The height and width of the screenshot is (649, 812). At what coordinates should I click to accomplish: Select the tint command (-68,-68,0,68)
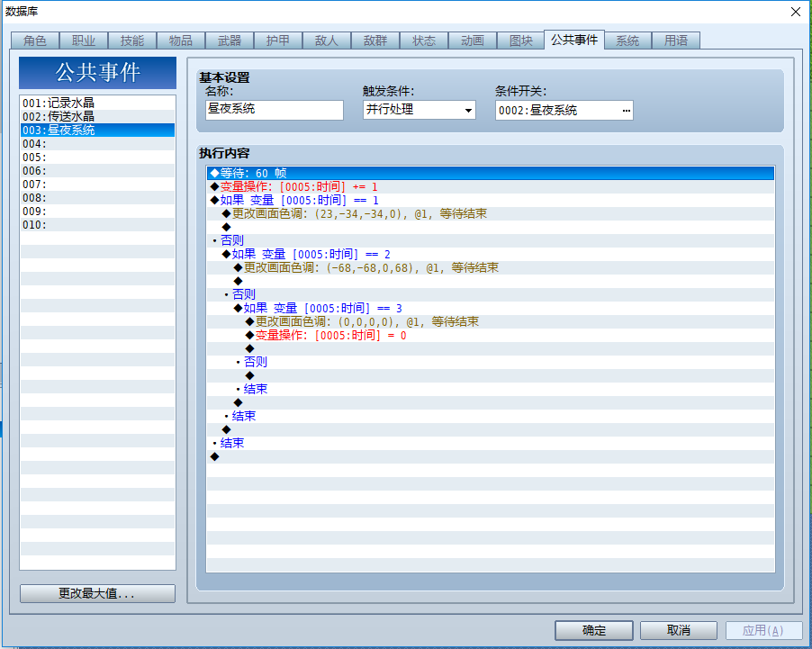(491, 267)
